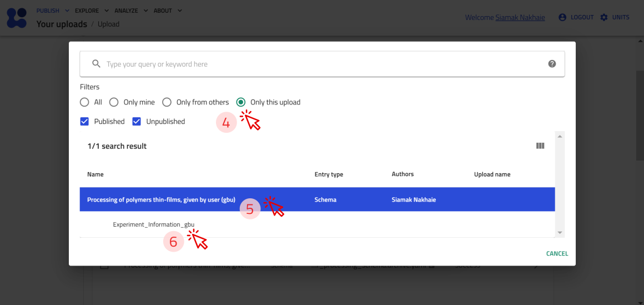Open the PUBLISH dropdown menu

pos(53,11)
